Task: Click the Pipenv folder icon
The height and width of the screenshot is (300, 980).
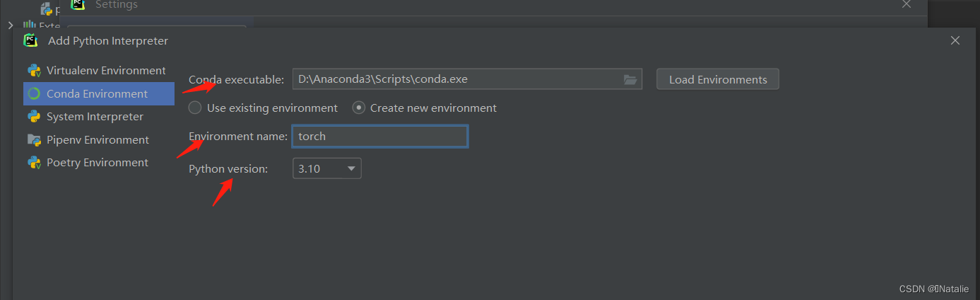Action: pos(34,139)
